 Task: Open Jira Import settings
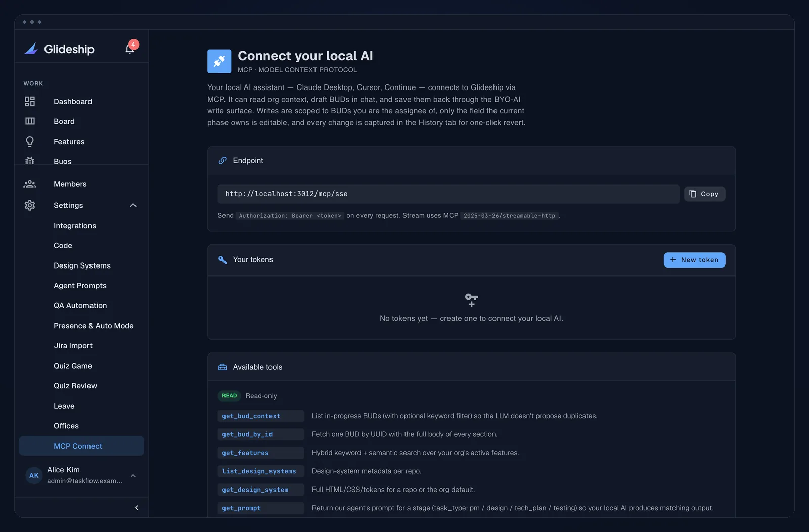tap(73, 346)
